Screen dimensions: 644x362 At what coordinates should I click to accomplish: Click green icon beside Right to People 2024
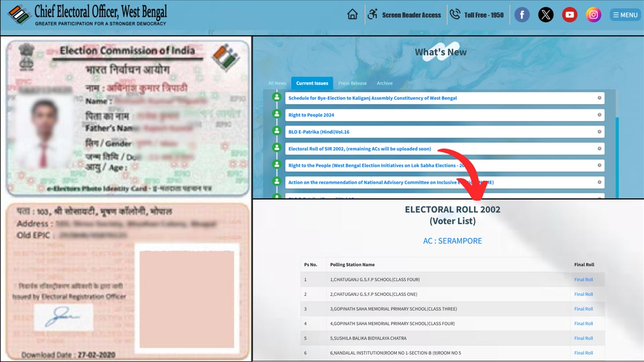click(277, 114)
